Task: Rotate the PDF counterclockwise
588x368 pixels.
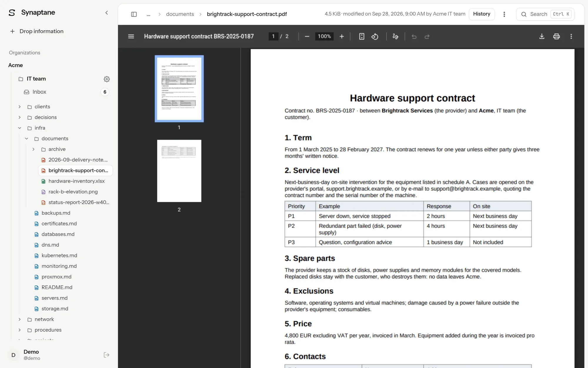Action: tap(375, 37)
